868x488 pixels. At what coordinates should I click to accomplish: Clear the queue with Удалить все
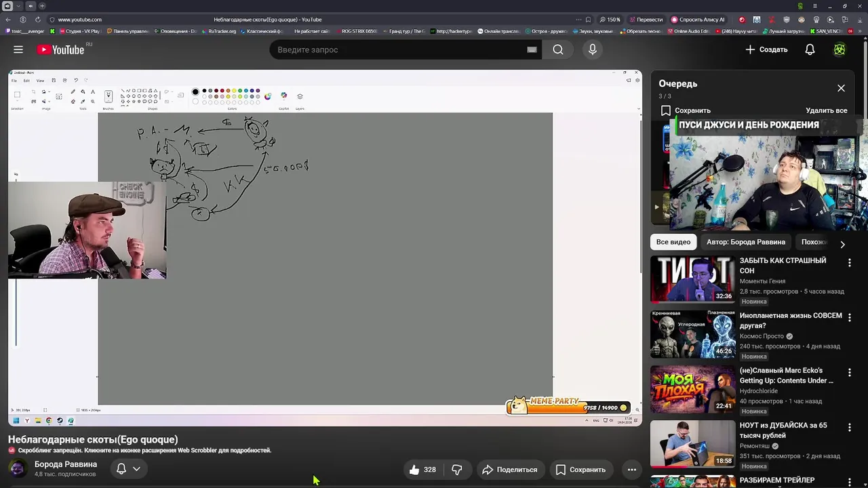click(x=826, y=110)
